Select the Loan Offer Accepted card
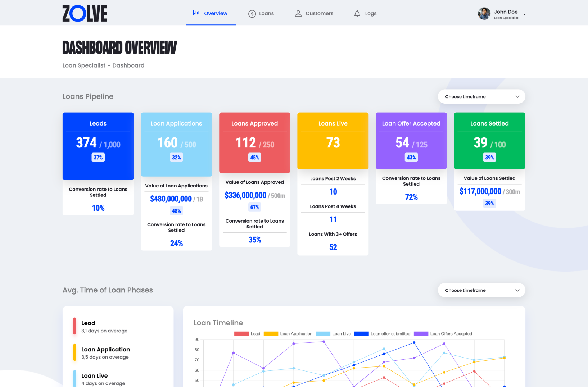The width and height of the screenshot is (588, 387). coord(411,141)
